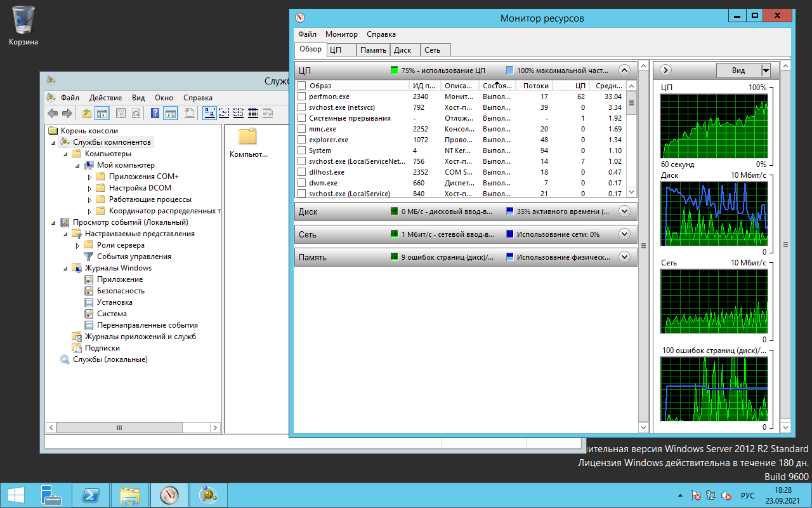Viewport: 812px width, 508px height.
Task: Click the blue Help question mark icon
Action: (x=155, y=113)
